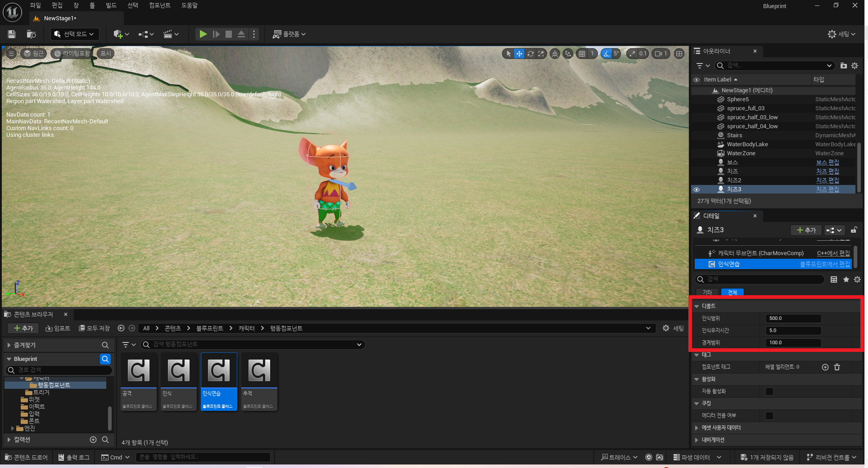Open the play options three-dot menu

[254, 34]
